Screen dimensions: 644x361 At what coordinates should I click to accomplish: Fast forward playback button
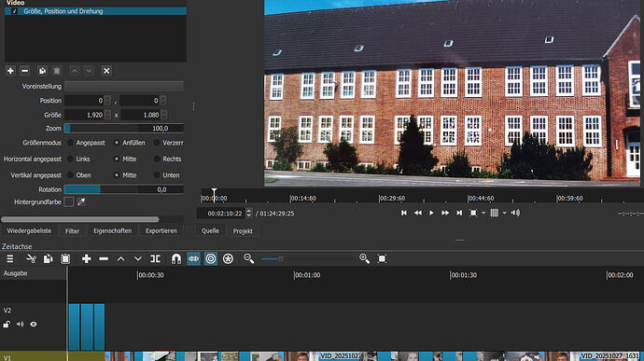click(445, 213)
